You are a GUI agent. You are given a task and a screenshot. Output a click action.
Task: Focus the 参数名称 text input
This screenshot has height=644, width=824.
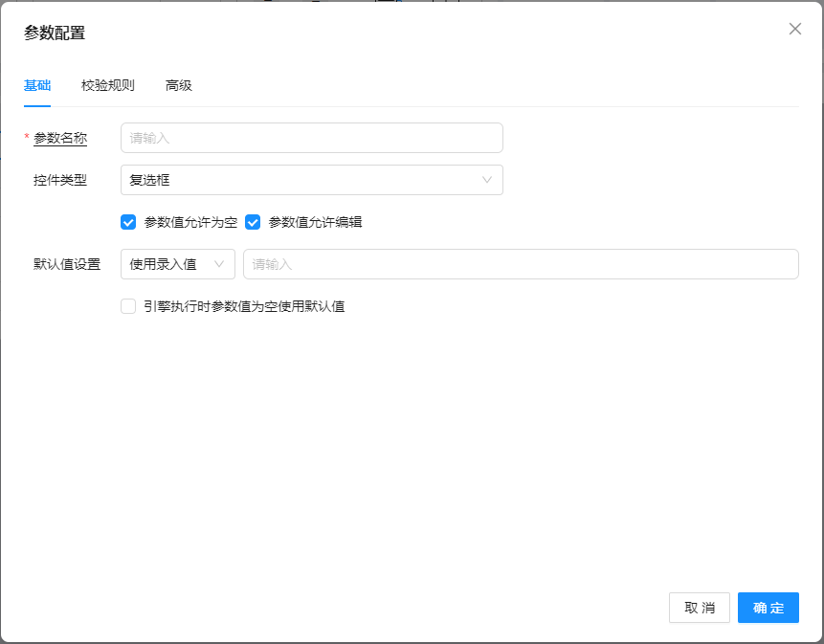point(311,138)
